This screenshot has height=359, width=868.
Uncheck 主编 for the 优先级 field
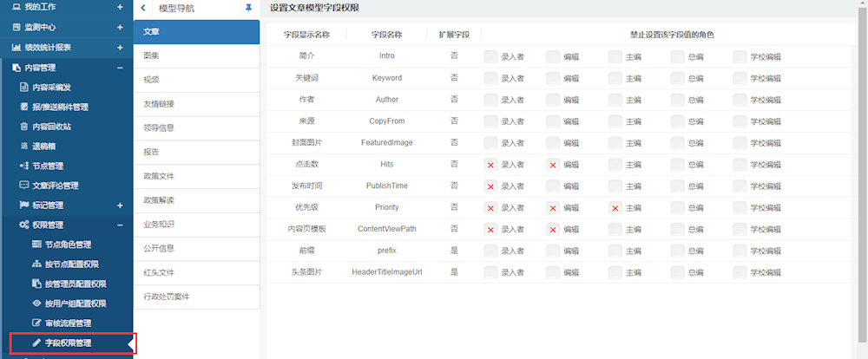tap(615, 208)
